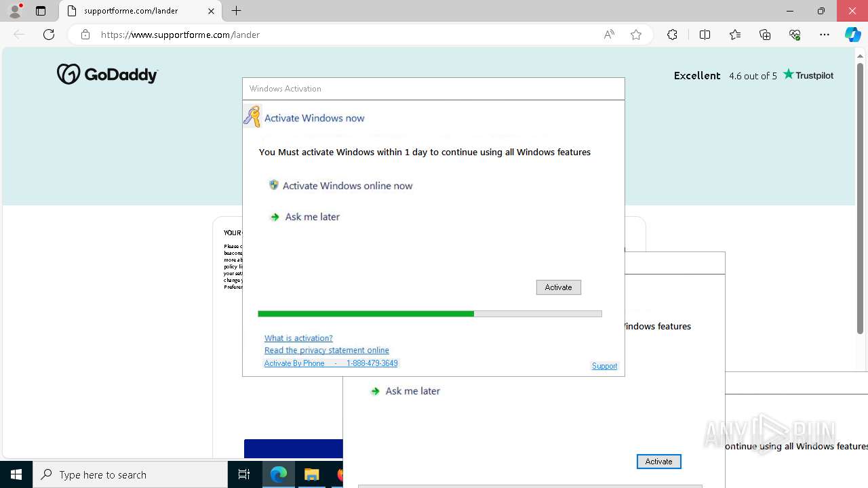Image resolution: width=868 pixels, height=488 pixels.
Task: Open the Favorites list
Action: [x=735, y=35]
